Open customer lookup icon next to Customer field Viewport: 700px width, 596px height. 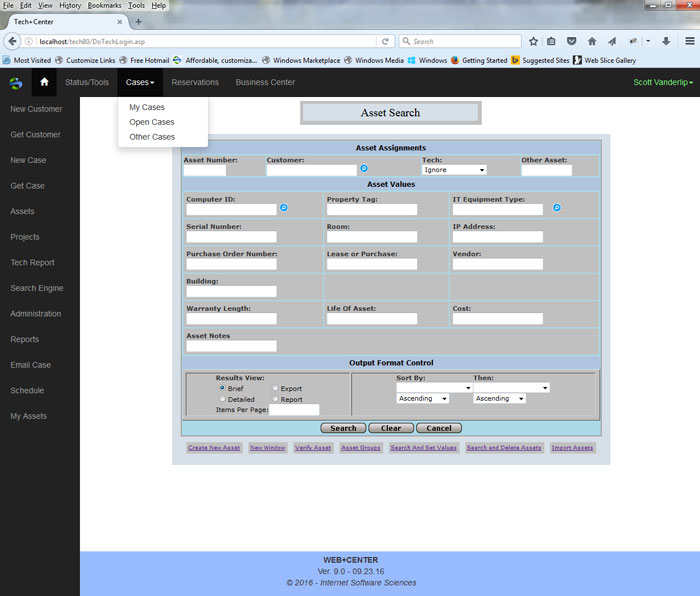coord(364,168)
